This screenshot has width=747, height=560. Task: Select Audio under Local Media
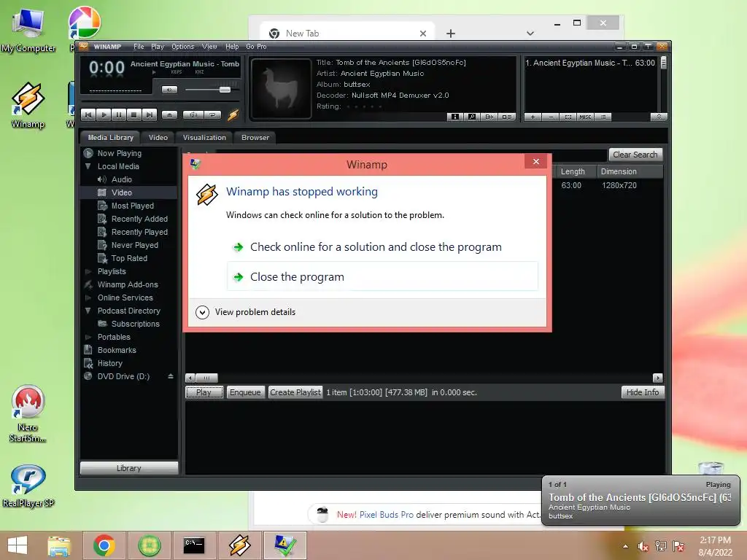pos(122,179)
